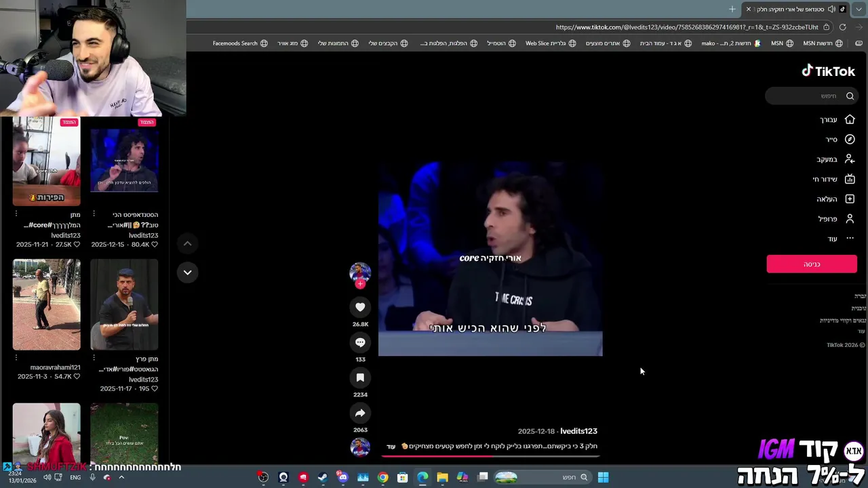Open the Facemoods Search bookmark
868x488 pixels.
[240, 43]
